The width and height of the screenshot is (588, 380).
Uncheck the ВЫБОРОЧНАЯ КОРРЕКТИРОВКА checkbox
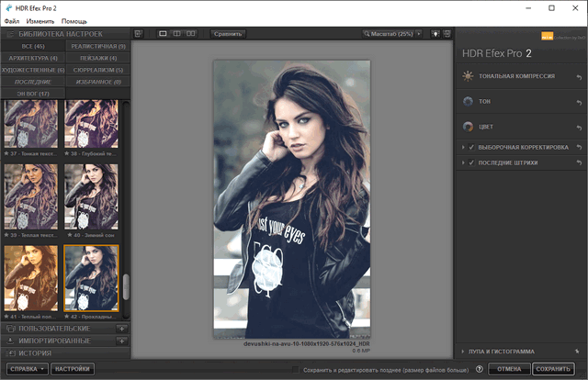(x=471, y=147)
